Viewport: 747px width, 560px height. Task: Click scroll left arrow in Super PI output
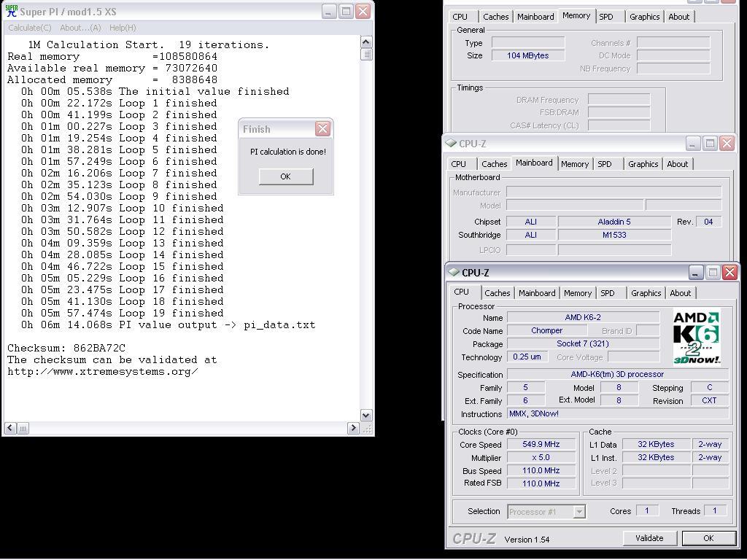(10, 428)
